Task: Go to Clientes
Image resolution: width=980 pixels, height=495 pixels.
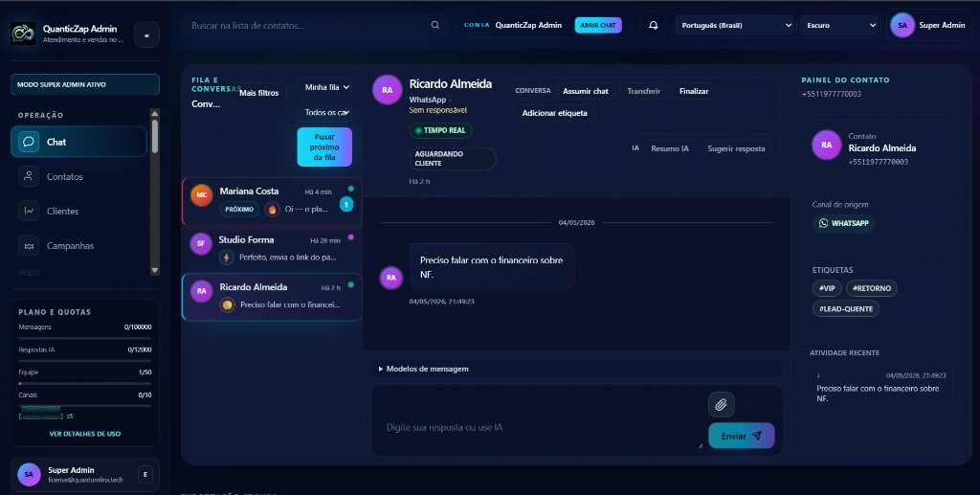Action: point(78,212)
